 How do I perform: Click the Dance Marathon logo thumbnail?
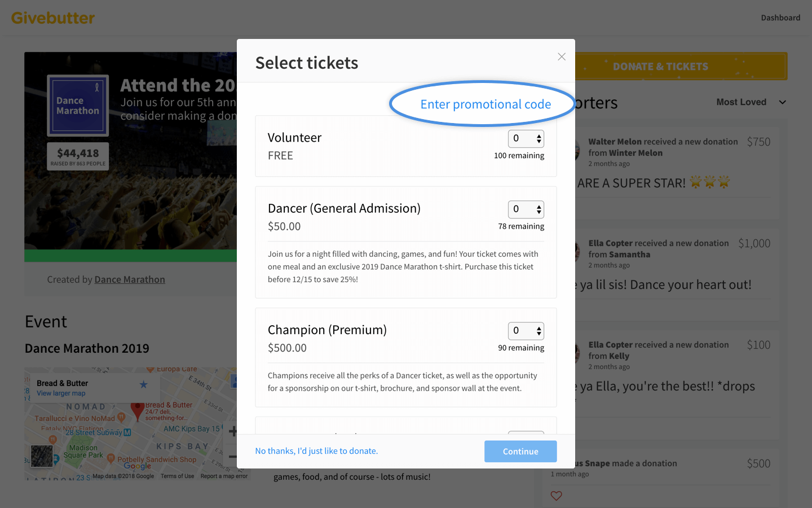(78, 106)
